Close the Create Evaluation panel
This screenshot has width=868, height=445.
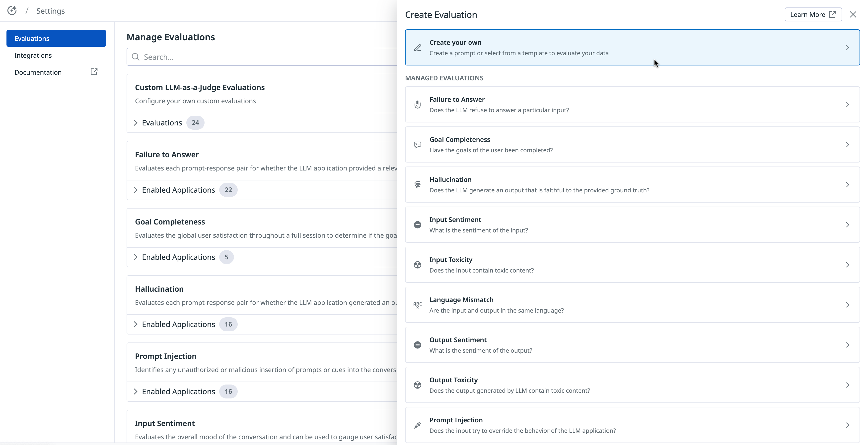[x=853, y=14]
